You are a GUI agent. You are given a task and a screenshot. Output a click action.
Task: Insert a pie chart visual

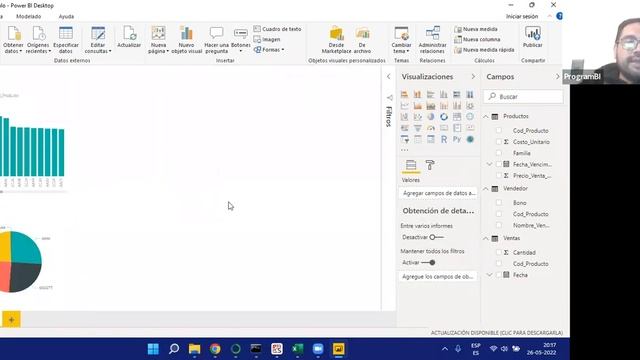(431, 117)
